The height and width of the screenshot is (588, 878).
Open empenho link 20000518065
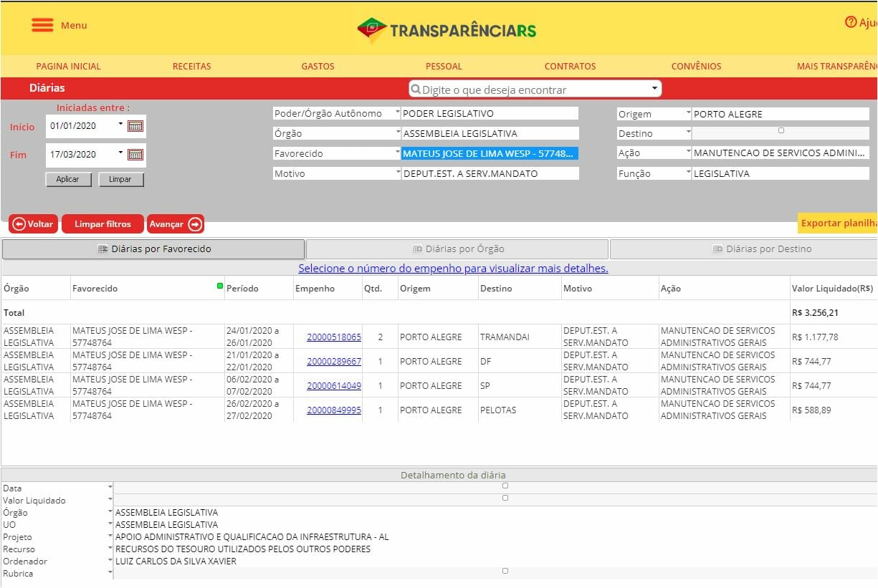tap(334, 337)
